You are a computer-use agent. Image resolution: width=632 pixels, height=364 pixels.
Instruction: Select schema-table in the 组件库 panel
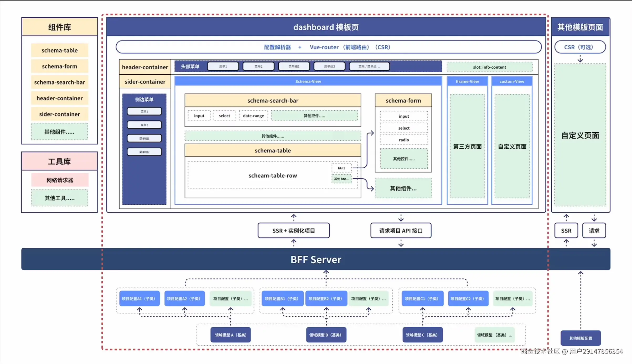[60, 50]
